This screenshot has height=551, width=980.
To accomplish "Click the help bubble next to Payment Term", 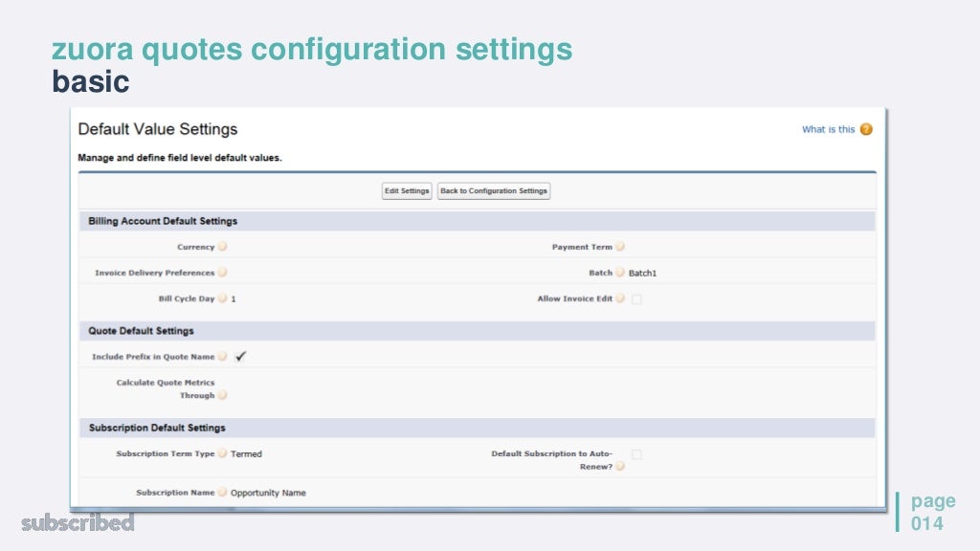I will (x=620, y=247).
